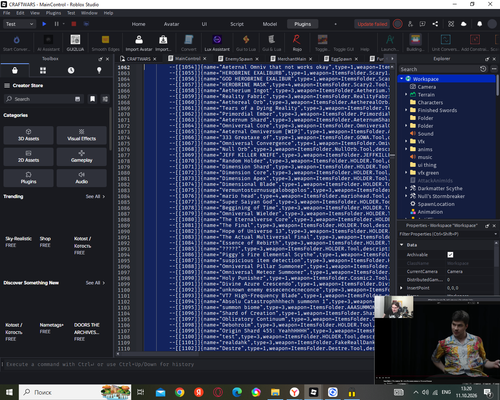Viewport: 500px width, 400px height.
Task: Click the Update failed button
Action: pos(372,24)
